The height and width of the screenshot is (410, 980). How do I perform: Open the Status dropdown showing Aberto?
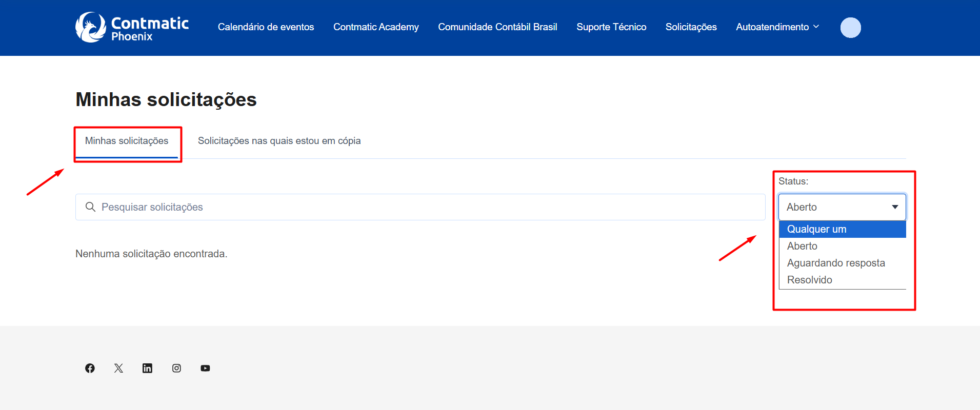pyautogui.click(x=842, y=207)
